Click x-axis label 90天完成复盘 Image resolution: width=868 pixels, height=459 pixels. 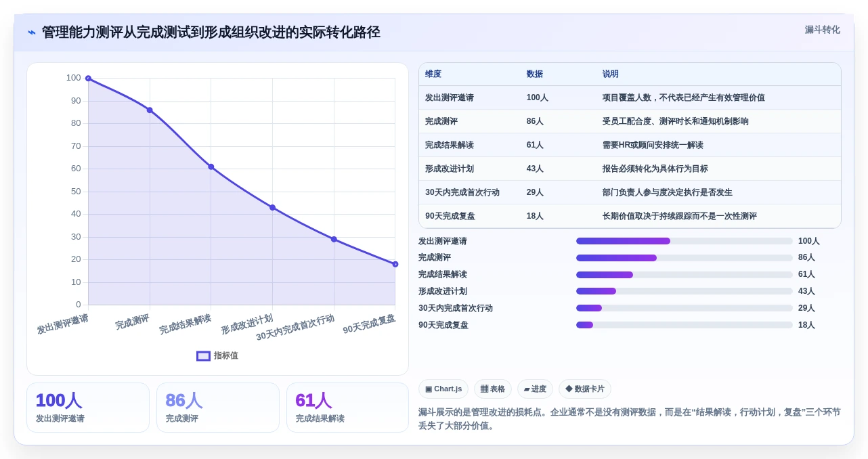[x=370, y=324]
